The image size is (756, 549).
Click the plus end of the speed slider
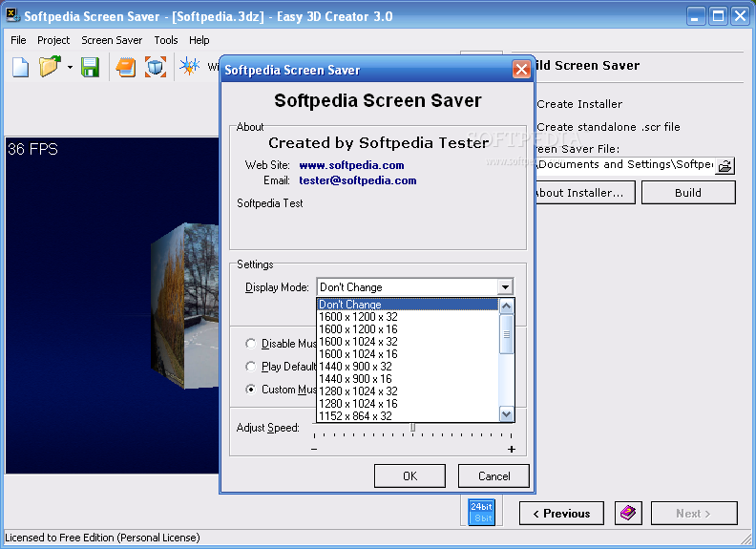(511, 450)
